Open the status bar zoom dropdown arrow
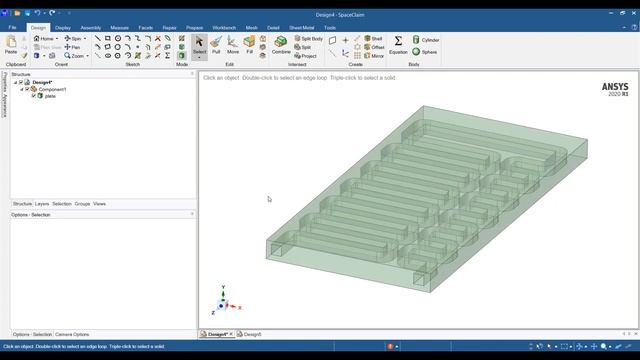This screenshot has height=360, width=640. pyautogui.click(x=610, y=347)
